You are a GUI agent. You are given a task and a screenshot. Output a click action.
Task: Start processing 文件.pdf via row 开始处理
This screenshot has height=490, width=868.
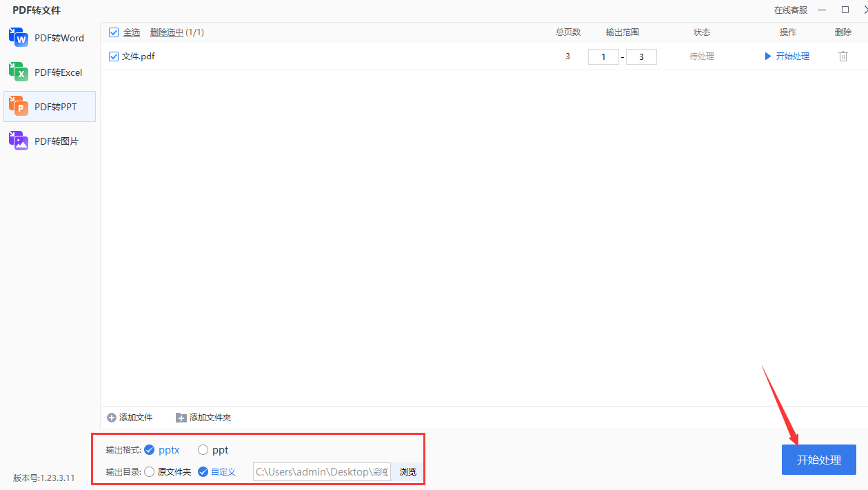click(787, 57)
